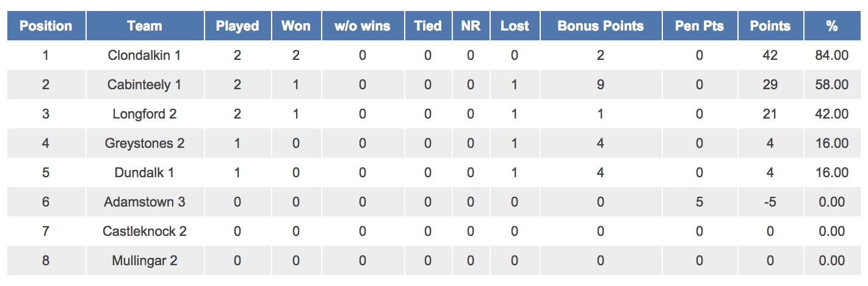Click the Lost column header
Screen dimensions: 868x286
tap(515, 26)
